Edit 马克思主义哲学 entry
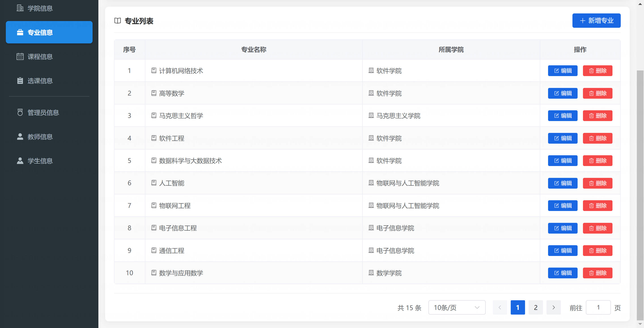This screenshot has height=328, width=644. tap(563, 116)
